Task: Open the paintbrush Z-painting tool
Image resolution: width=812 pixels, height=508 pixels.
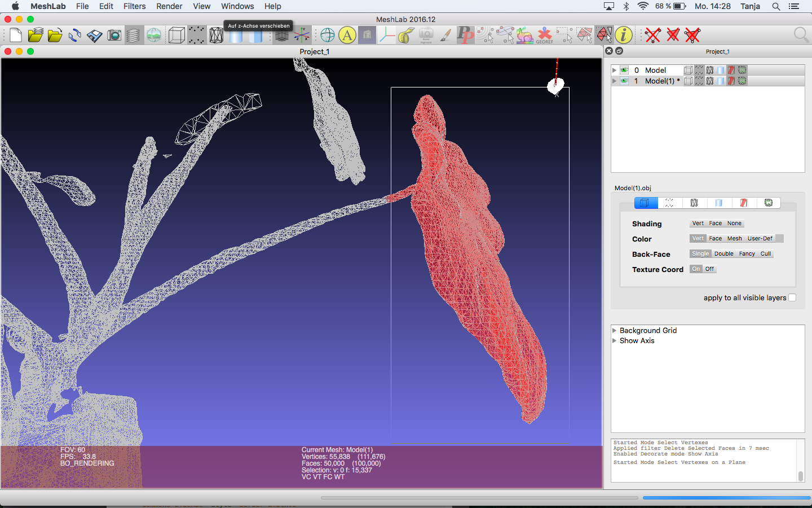Action: [x=445, y=36]
